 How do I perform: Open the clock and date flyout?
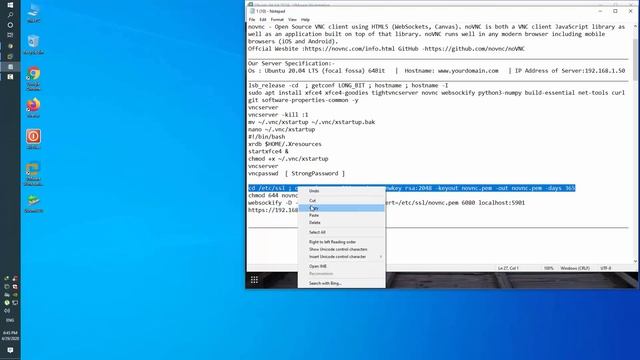tap(10, 336)
